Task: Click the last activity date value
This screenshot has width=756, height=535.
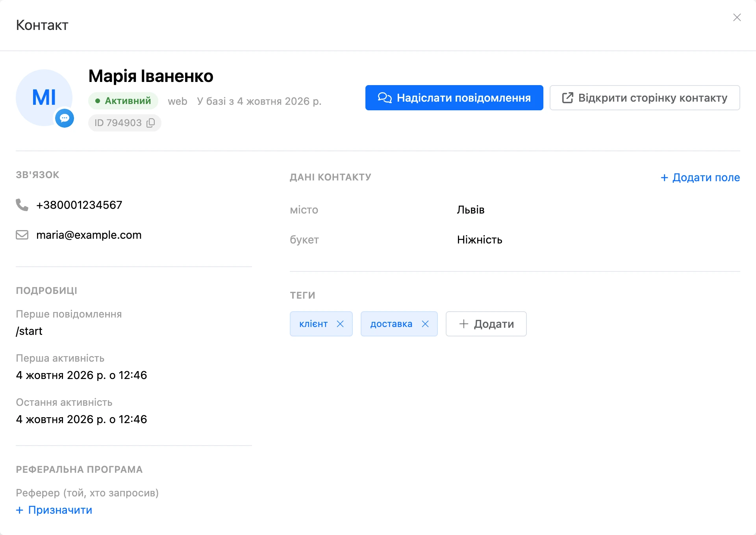Action: (82, 419)
